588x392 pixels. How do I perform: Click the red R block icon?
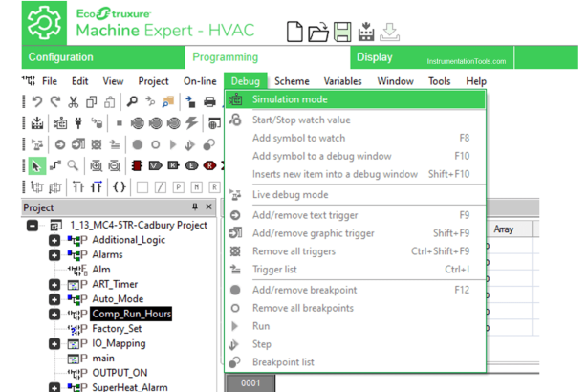[208, 165]
